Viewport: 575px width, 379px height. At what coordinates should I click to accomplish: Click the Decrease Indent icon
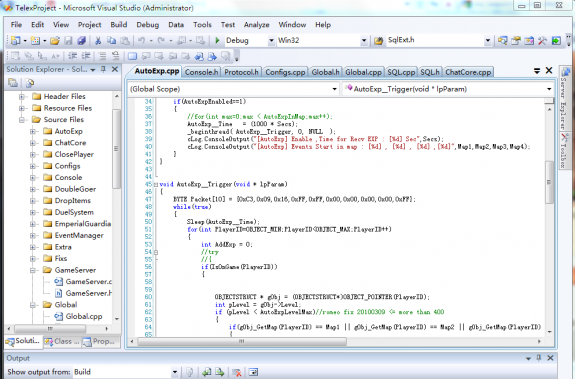tap(73, 56)
